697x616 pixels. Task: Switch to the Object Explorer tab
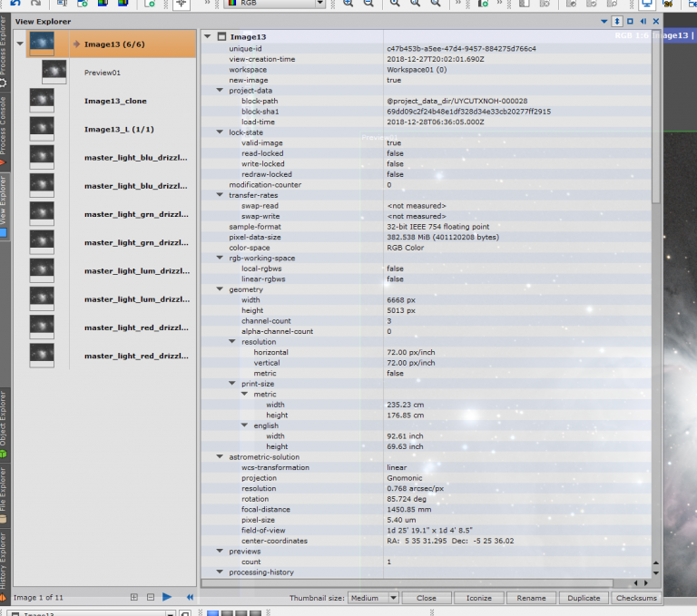tap(5, 422)
